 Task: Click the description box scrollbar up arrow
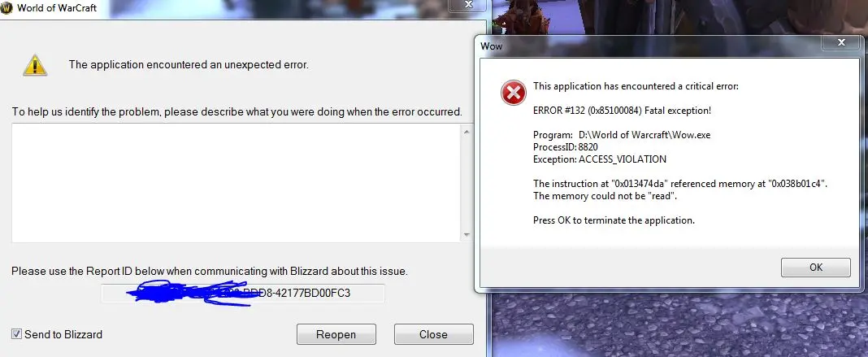[x=467, y=132]
